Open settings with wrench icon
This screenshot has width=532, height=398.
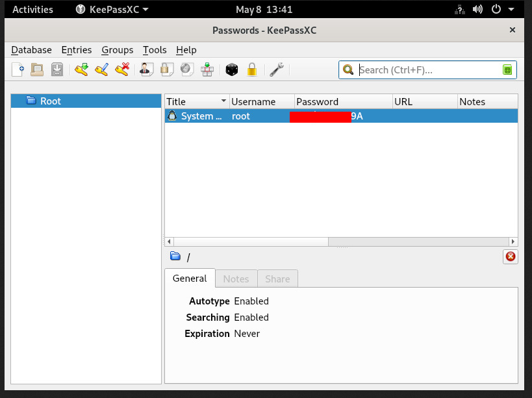277,70
